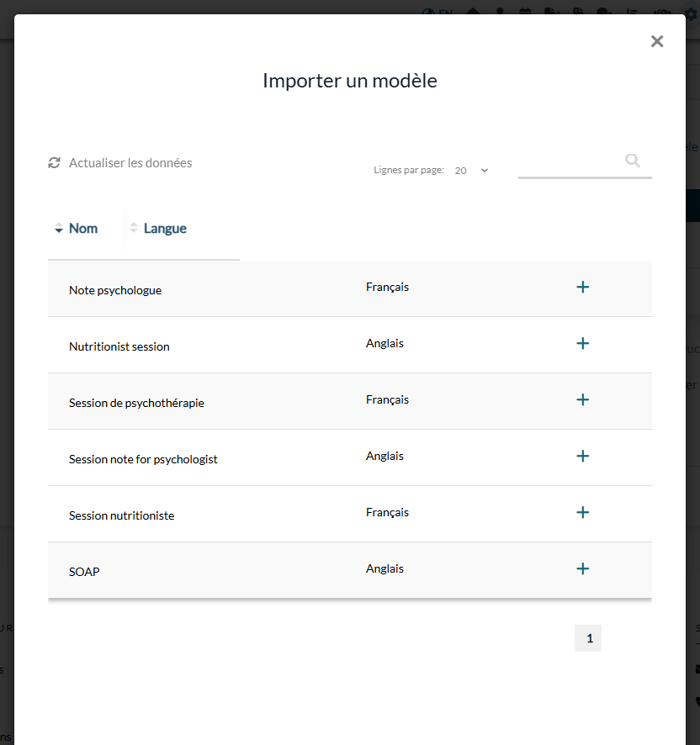This screenshot has width=700, height=745.
Task: Select the Session de psychothérapie row name
Action: pos(136,403)
